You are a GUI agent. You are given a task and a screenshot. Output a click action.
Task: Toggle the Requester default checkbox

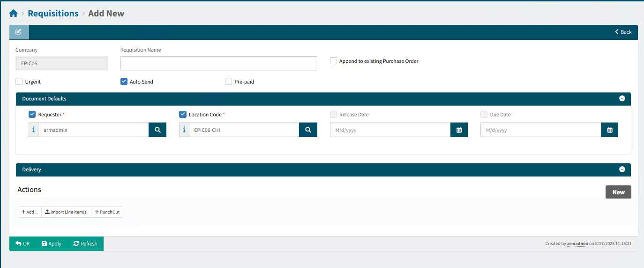tap(32, 115)
